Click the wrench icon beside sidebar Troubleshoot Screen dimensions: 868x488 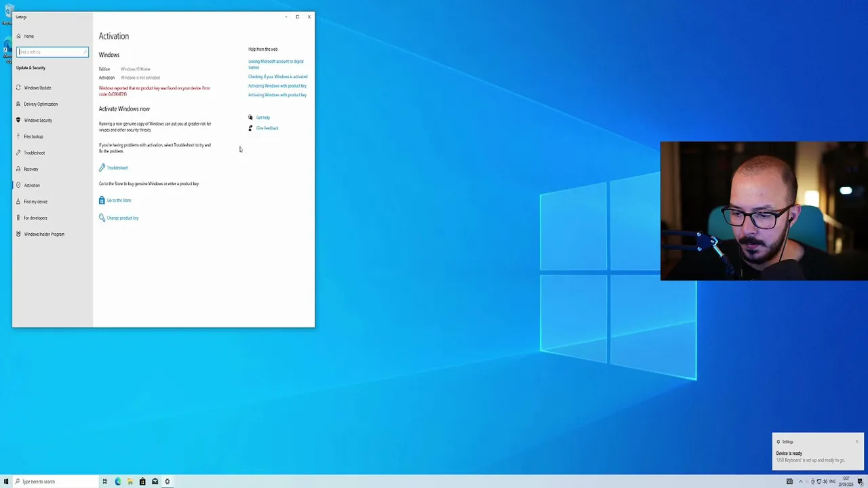[18, 152]
